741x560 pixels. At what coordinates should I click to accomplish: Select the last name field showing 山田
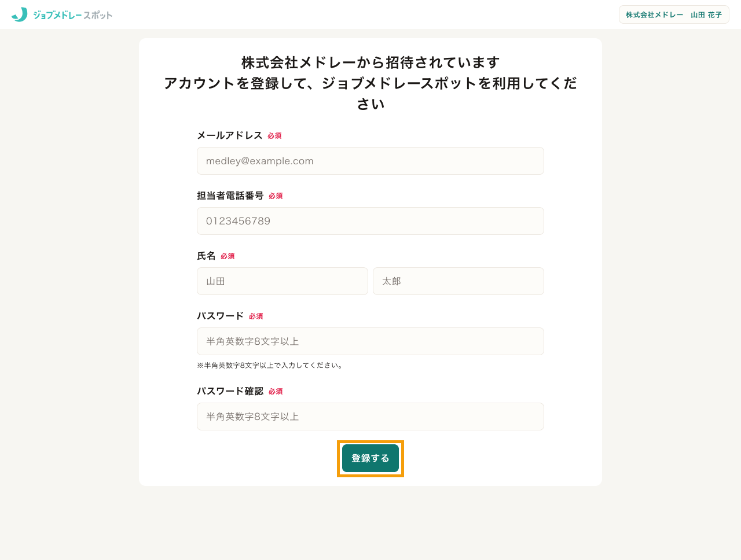pyautogui.click(x=283, y=281)
